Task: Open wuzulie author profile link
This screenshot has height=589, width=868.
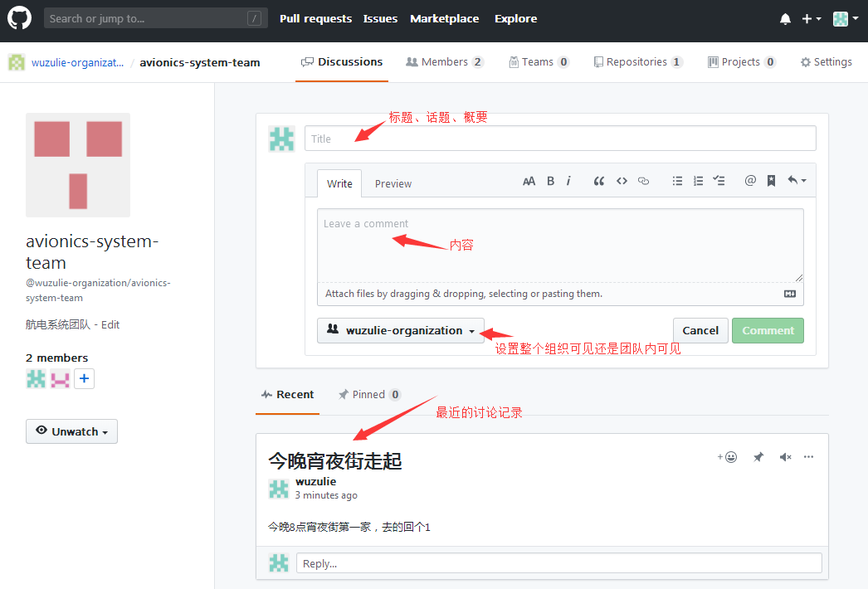Action: pos(315,482)
